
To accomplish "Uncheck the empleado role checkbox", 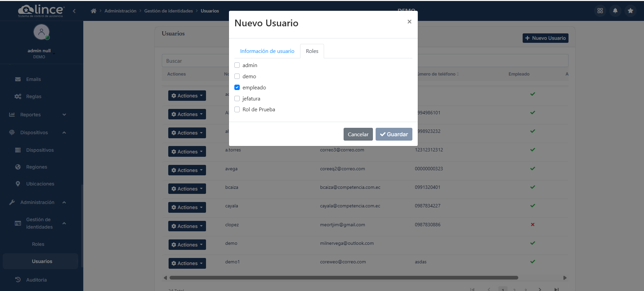I will point(237,87).
